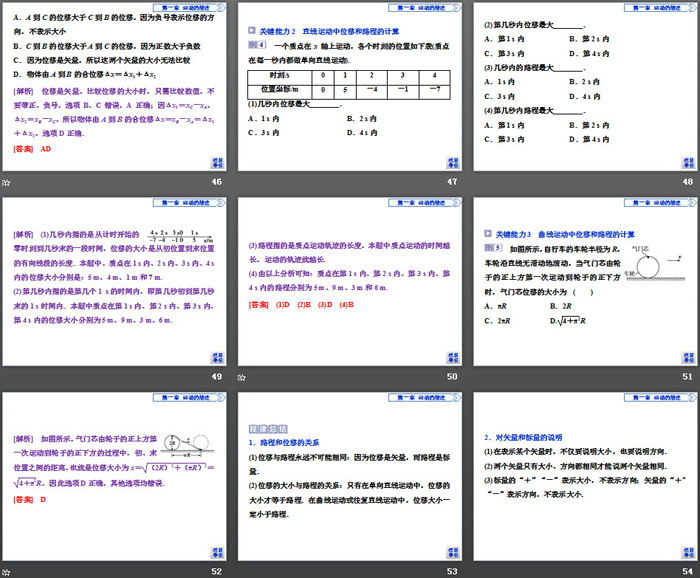This screenshot has width=700, height=578.
Task: Click the bottom-right corner button on slide 51
Action: [688, 356]
